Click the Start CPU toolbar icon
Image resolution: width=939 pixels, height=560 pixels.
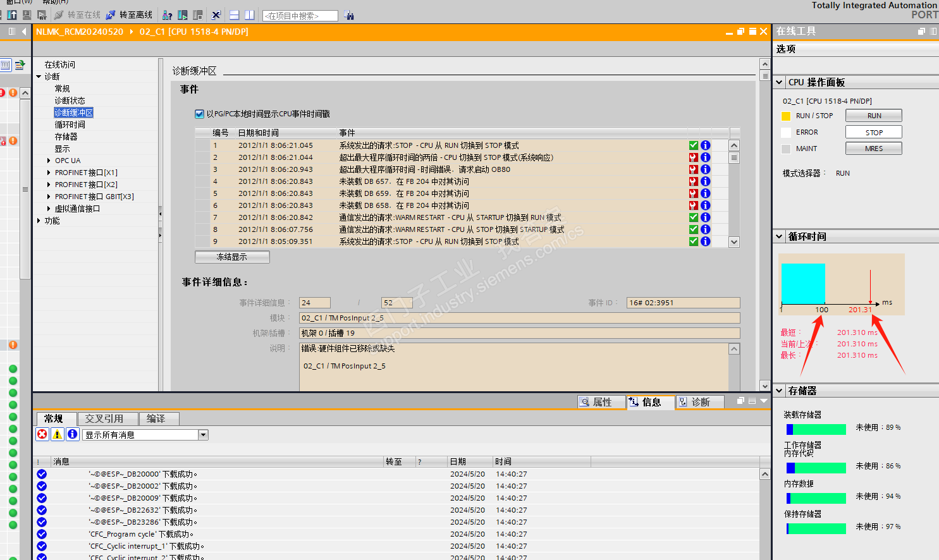pos(182,15)
